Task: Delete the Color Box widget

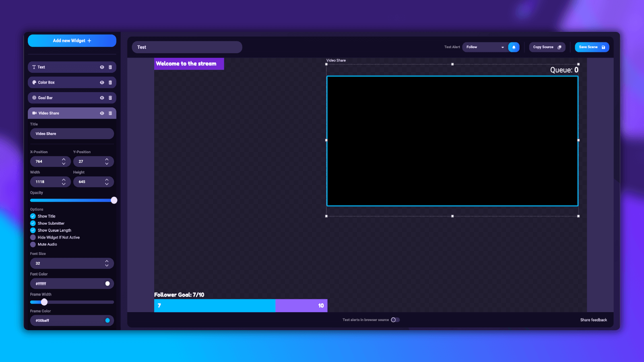Action: (x=110, y=82)
